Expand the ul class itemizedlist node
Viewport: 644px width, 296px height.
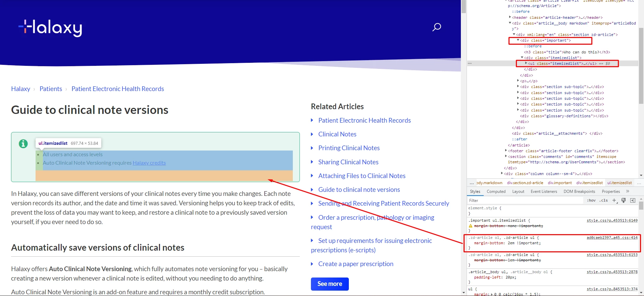coord(526,63)
